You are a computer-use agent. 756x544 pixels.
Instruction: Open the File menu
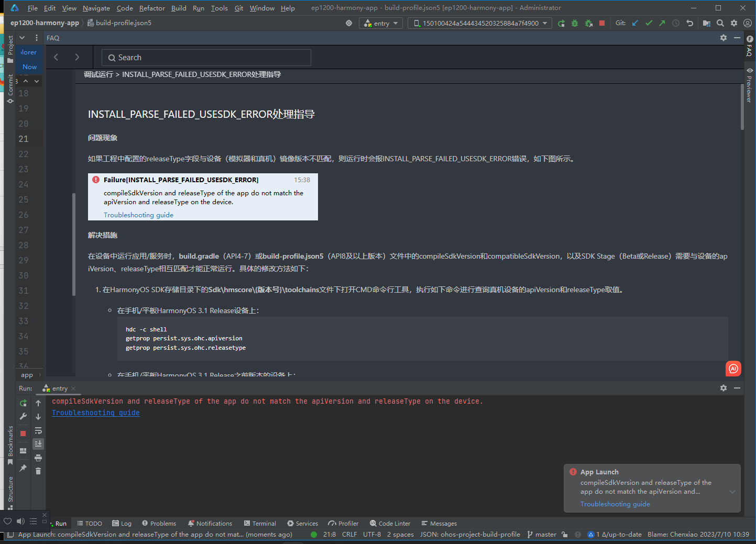click(32, 8)
